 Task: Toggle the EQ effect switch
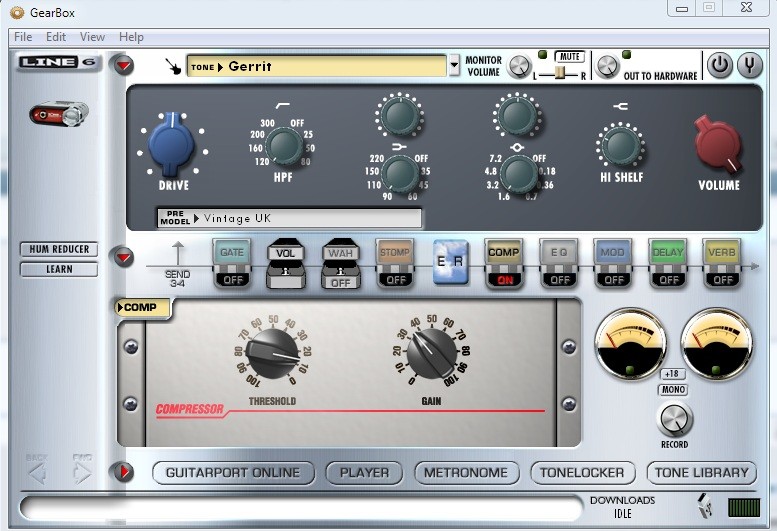(559, 279)
